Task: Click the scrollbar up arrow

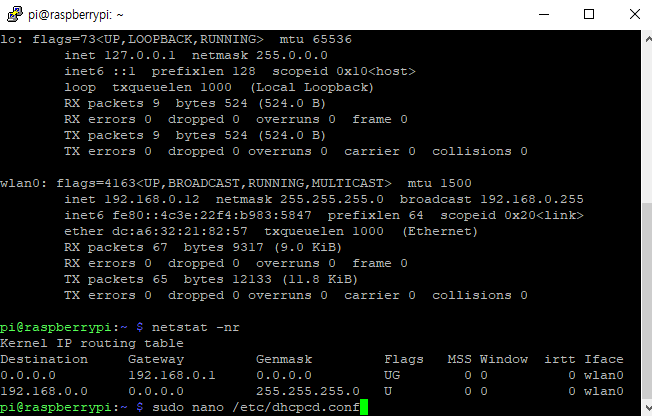Action: point(648,39)
